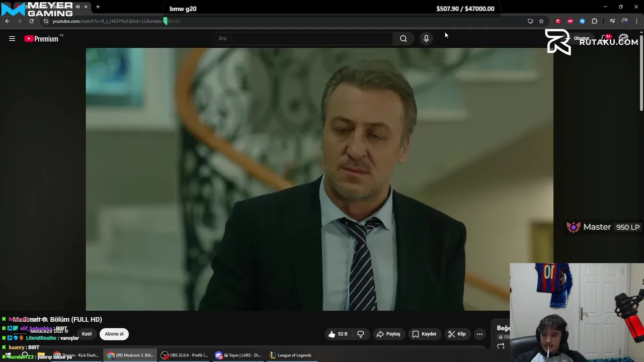Screen dimensions: 644x362
Task: Open the Chrome profile avatar
Action: pos(624,21)
